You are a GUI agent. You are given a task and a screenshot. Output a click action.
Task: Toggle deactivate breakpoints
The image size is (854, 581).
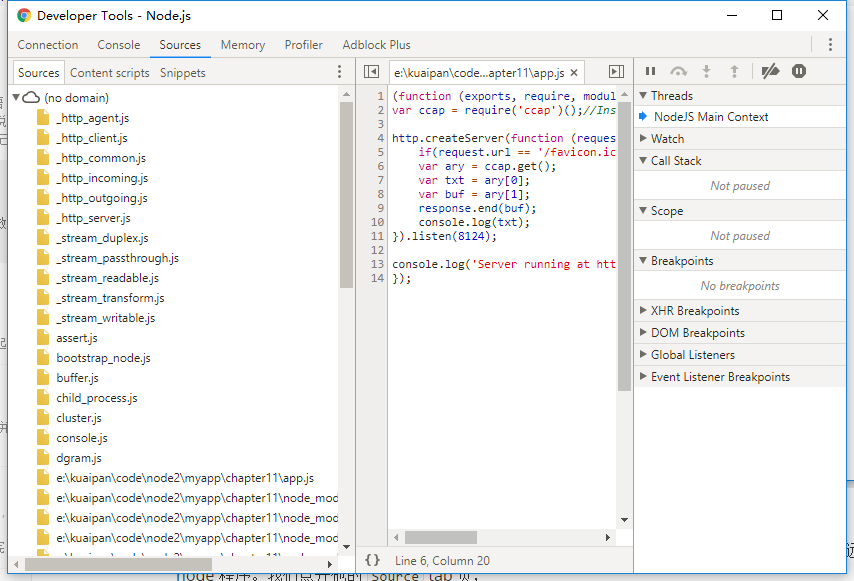pos(769,71)
